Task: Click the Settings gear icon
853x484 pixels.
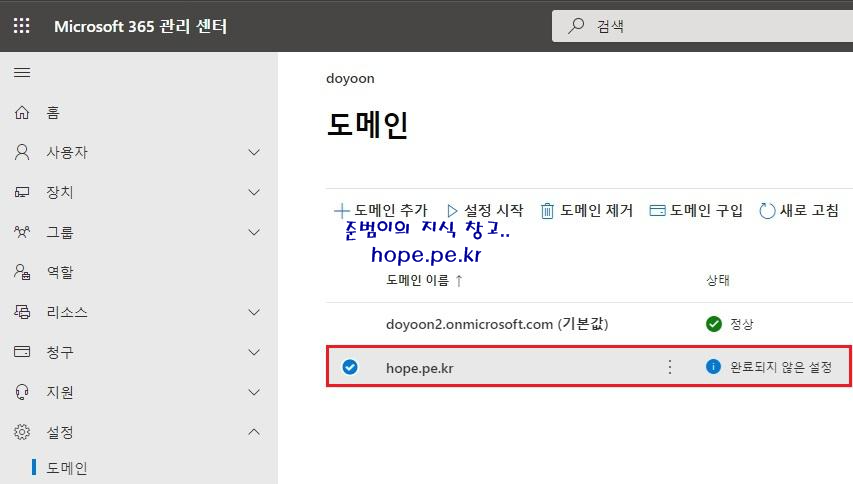Action: coord(22,432)
